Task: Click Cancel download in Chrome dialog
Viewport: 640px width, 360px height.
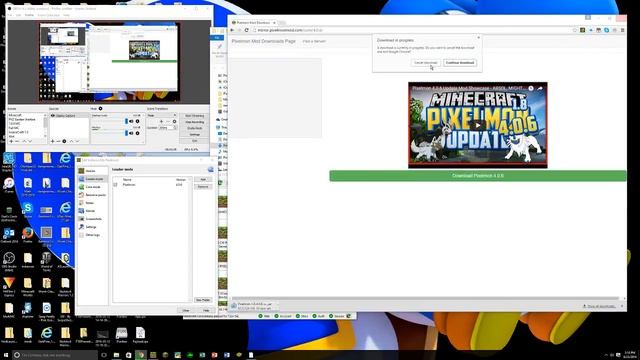Action: 426,63
